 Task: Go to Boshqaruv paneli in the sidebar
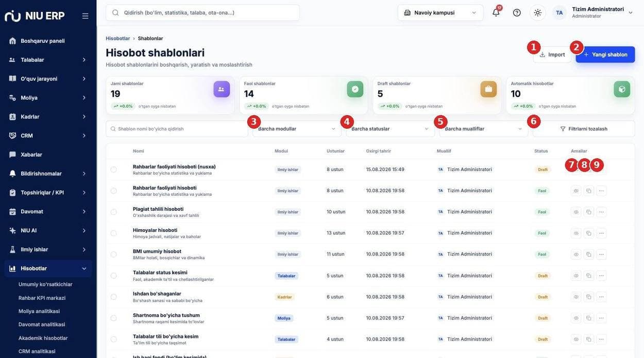pos(48,41)
